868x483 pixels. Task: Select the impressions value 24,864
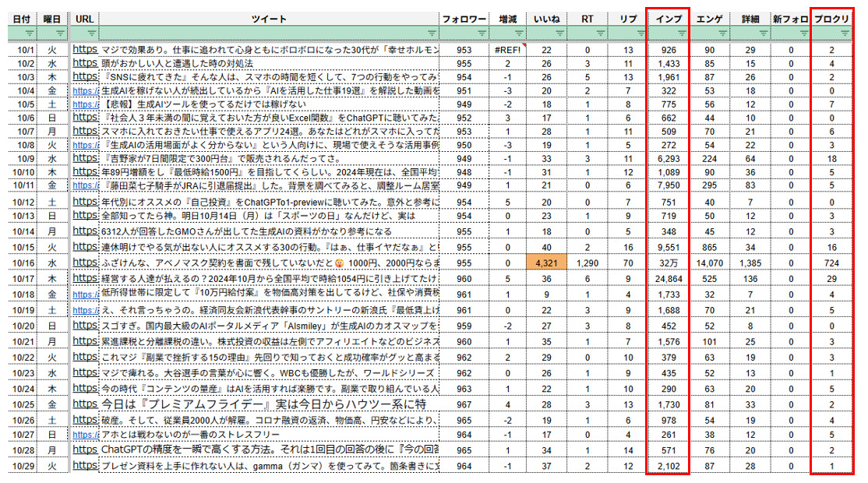point(669,279)
